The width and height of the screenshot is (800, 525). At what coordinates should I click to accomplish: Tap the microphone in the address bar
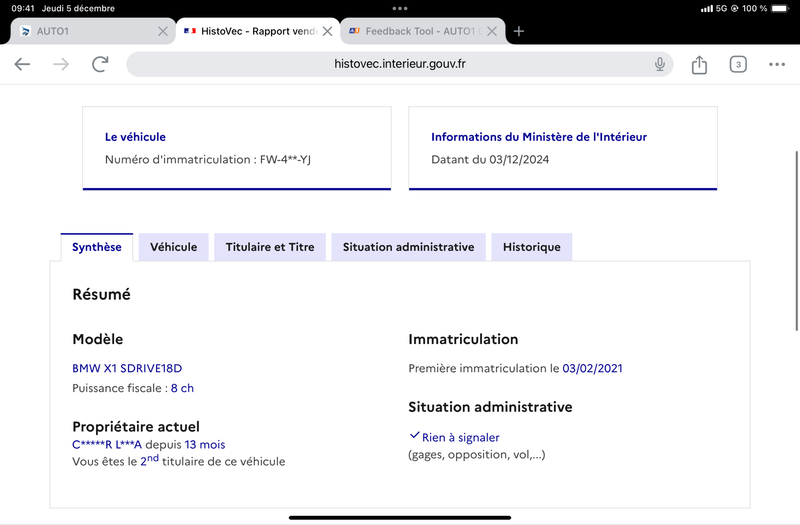pyautogui.click(x=660, y=64)
